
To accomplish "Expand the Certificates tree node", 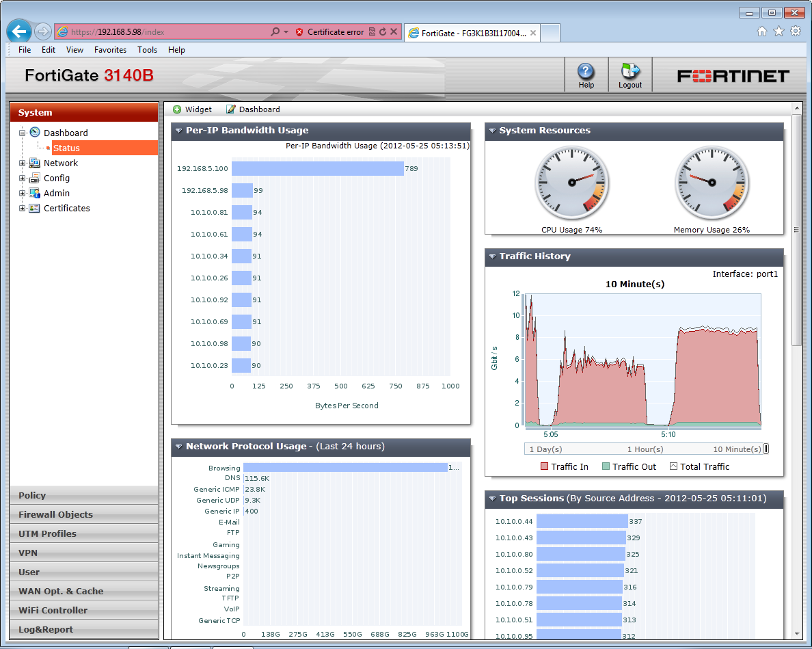I will click(x=23, y=208).
